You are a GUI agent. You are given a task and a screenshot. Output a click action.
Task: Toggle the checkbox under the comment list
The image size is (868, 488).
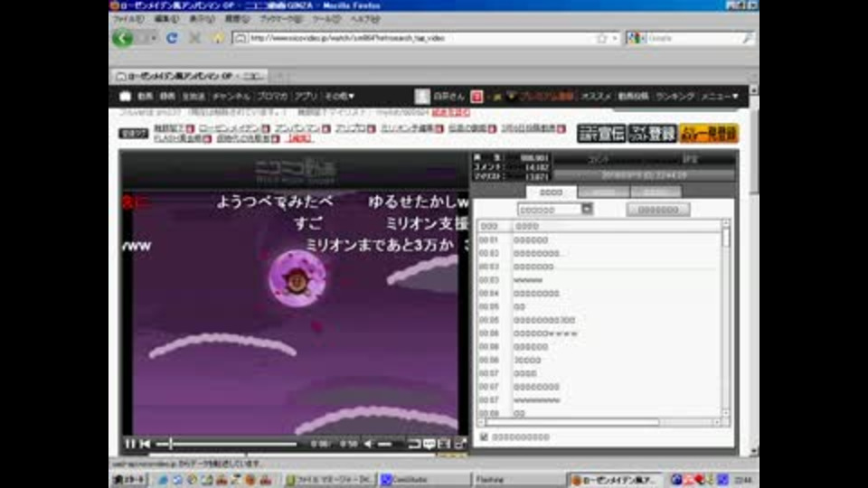484,437
